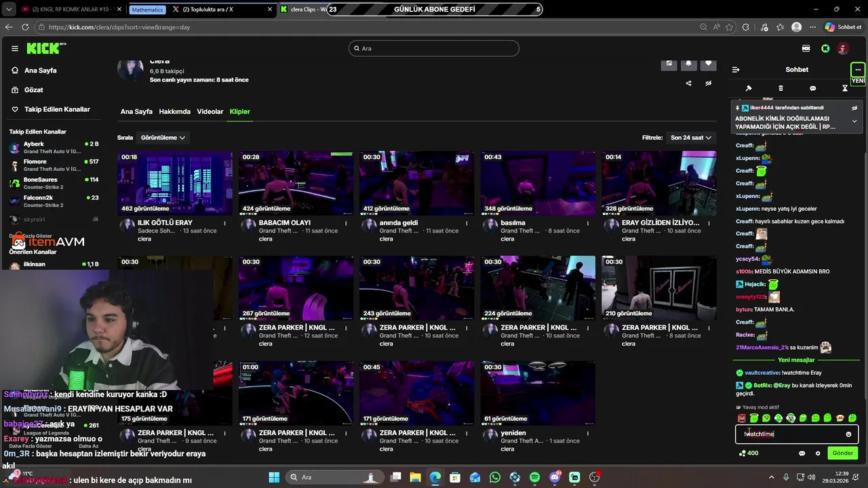Open BoneSaures channel in followed list

tap(54, 183)
